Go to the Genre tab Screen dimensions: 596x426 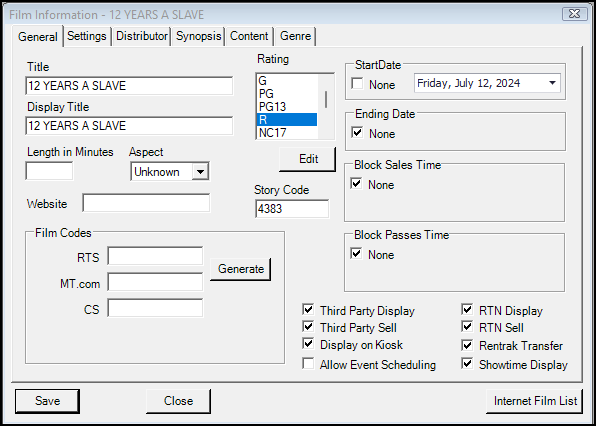pyautogui.click(x=295, y=36)
